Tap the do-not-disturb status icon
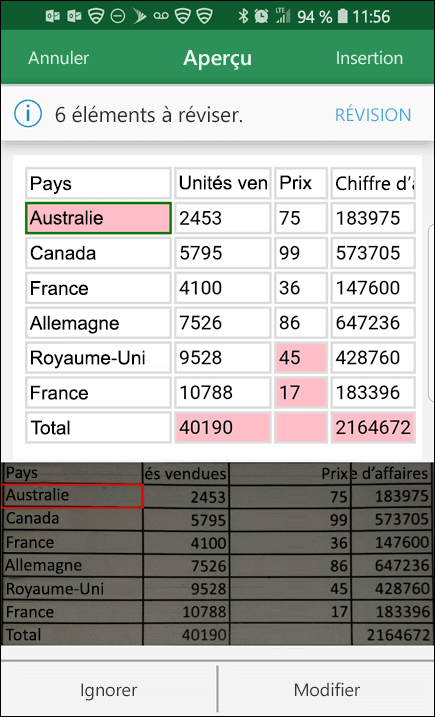Screen dimensions: 435x717 118,16
